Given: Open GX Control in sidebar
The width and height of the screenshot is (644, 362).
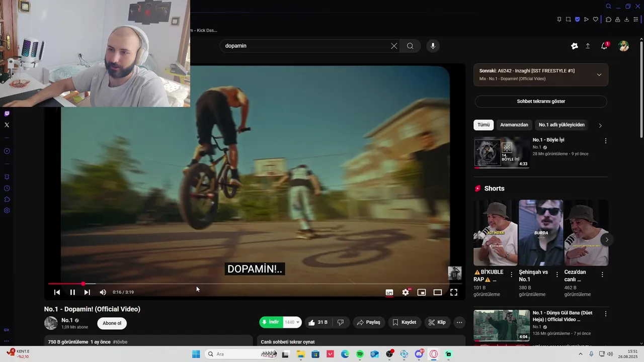Looking at the screenshot, I should click(7, 330).
